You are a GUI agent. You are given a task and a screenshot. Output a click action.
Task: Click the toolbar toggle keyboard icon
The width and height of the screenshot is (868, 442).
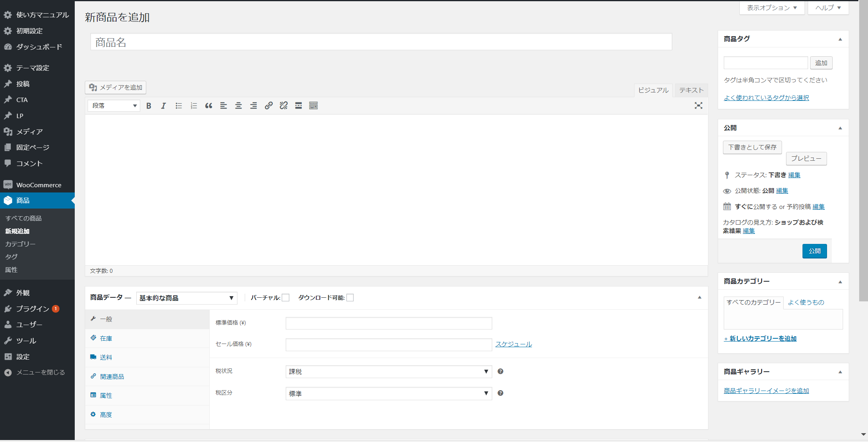pyautogui.click(x=313, y=106)
